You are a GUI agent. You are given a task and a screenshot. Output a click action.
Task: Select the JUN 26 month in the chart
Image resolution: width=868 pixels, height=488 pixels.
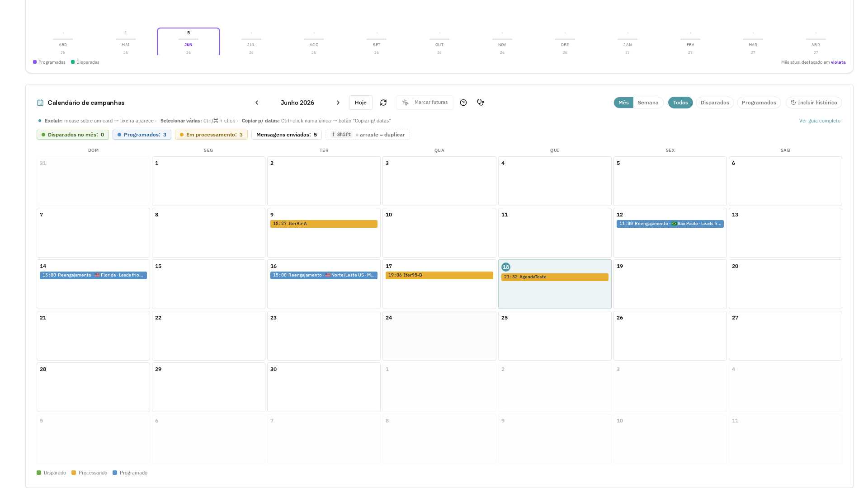tap(189, 42)
